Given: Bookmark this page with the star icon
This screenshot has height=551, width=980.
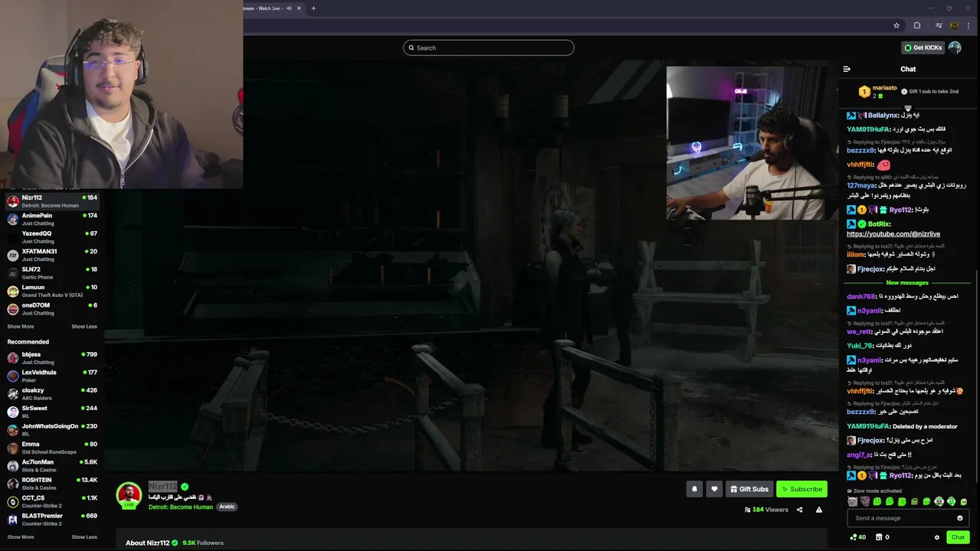Looking at the screenshot, I should click(x=897, y=25).
